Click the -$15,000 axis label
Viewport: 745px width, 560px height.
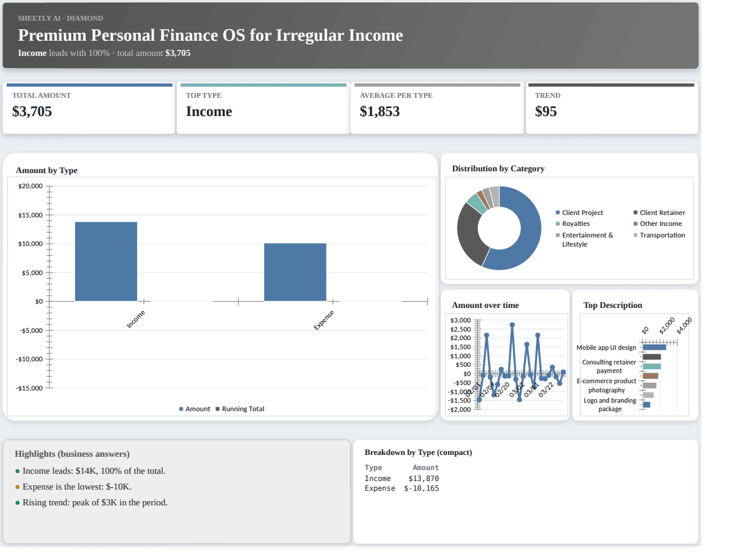(x=30, y=388)
